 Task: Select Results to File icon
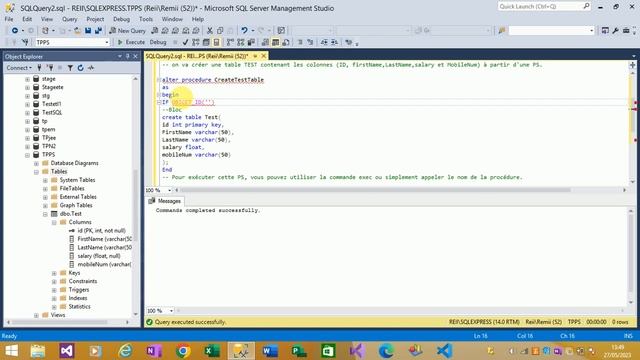click(x=286, y=42)
